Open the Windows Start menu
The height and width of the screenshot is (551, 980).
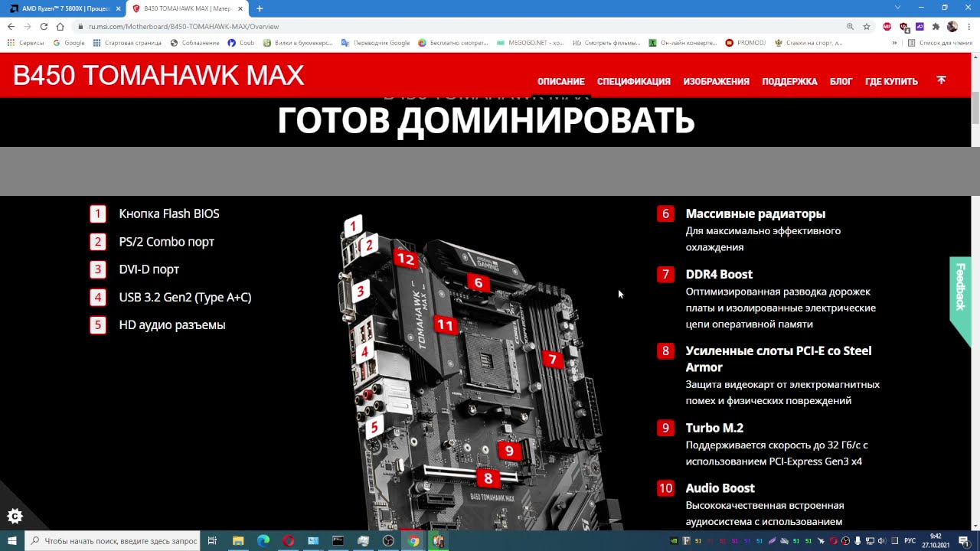pyautogui.click(x=12, y=541)
